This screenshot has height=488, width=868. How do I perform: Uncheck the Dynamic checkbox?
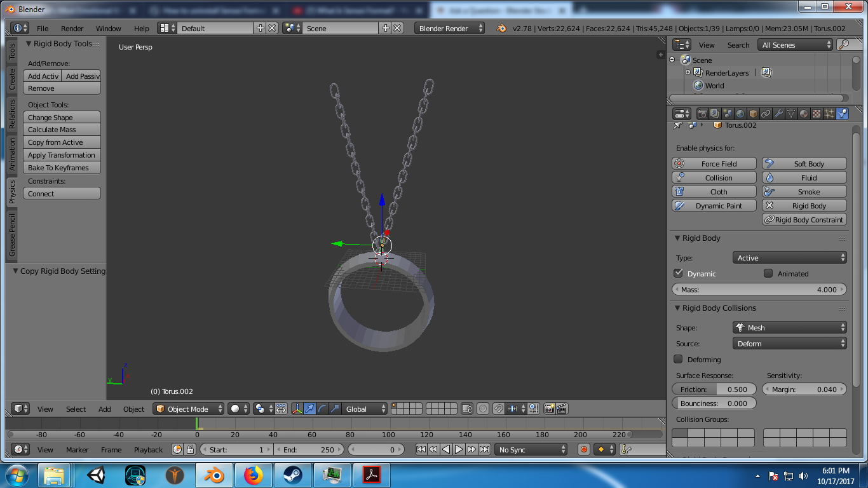(679, 273)
